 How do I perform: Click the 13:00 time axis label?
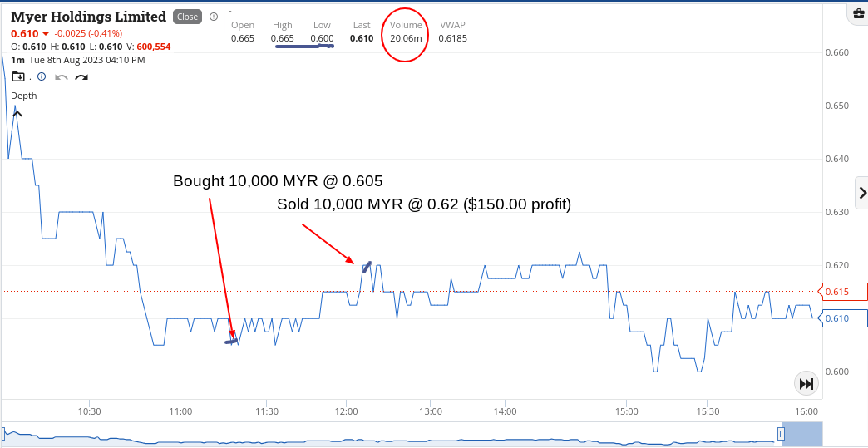[431, 411]
